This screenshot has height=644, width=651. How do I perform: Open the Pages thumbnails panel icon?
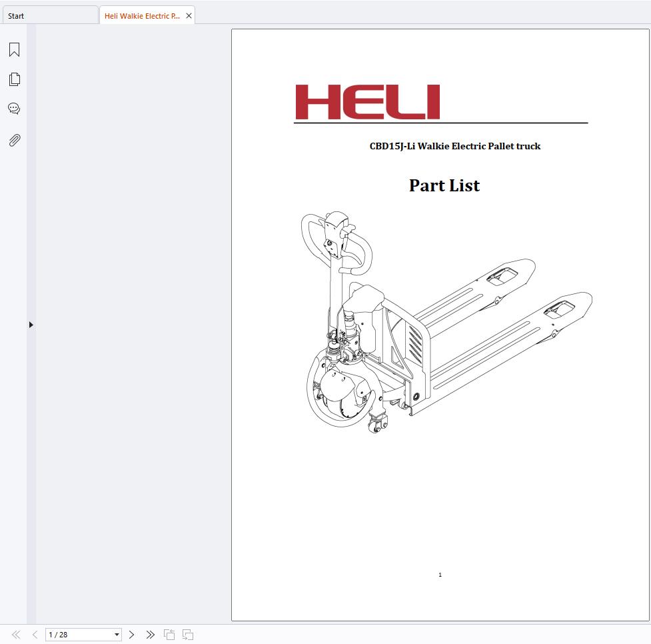click(14, 79)
